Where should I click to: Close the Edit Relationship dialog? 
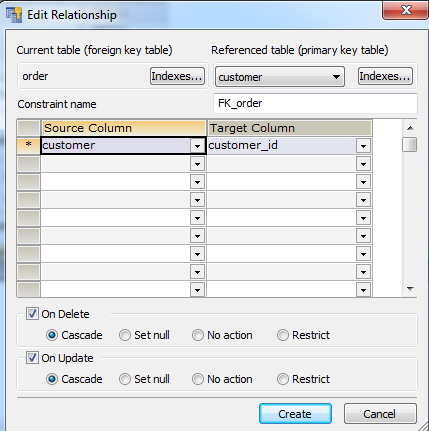[x=406, y=10]
